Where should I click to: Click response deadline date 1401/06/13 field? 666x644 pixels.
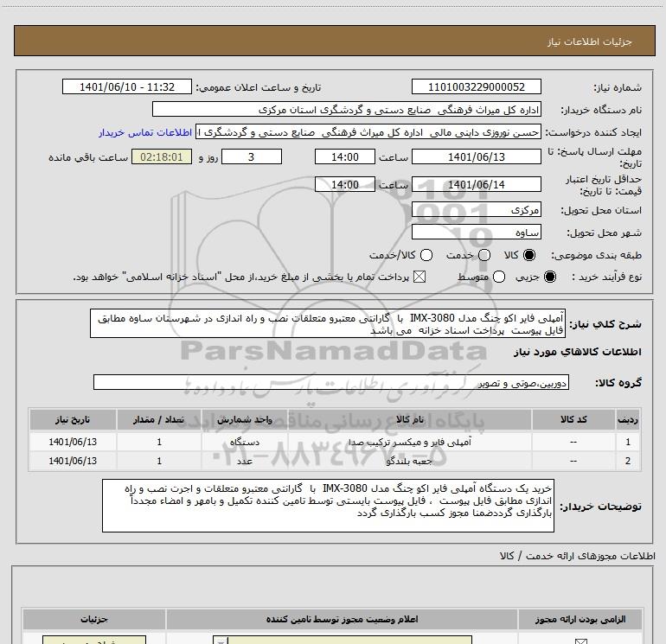click(476, 156)
